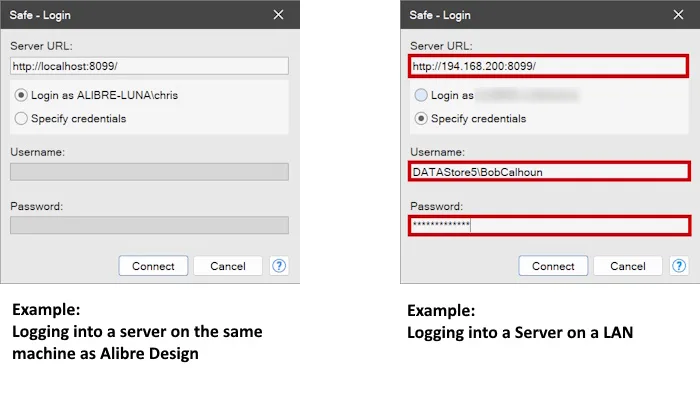The height and width of the screenshot is (400, 700).
Task: Select the blurred 'Login as' radio in the LAN dialog
Action: (x=421, y=95)
